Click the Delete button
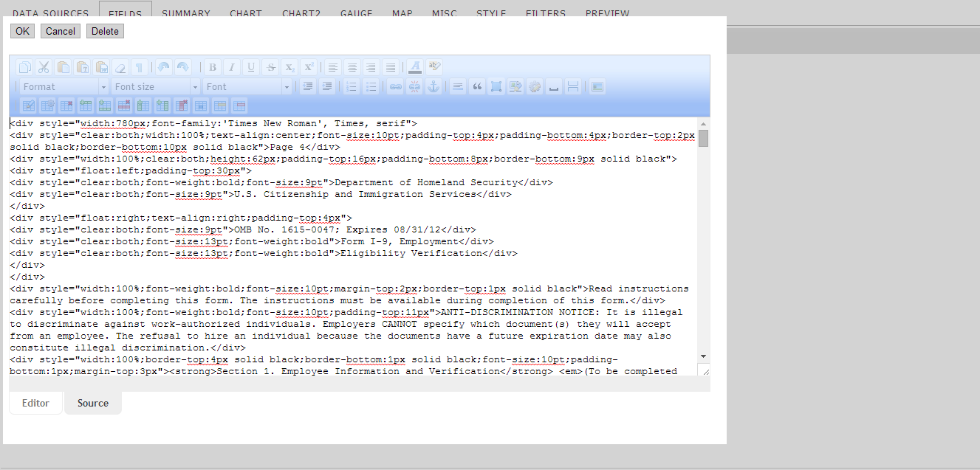 point(105,31)
